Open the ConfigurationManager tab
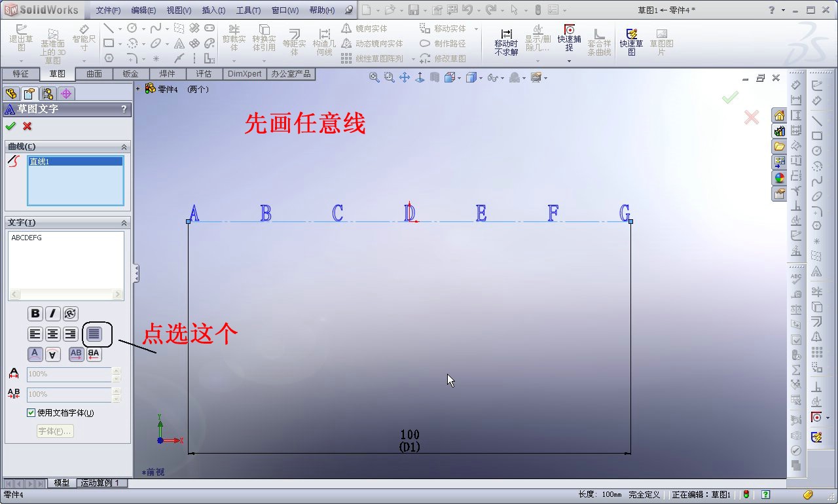838x504 pixels. 48,94
